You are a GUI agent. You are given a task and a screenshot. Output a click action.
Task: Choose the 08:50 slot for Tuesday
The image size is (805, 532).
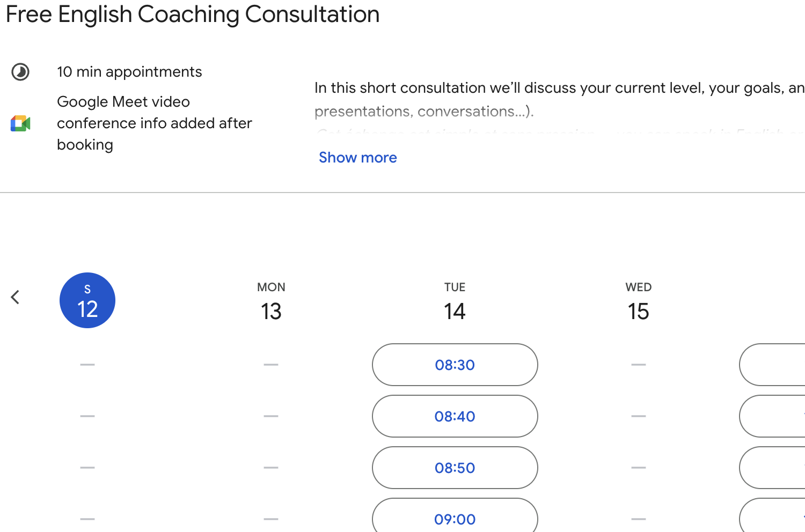(455, 468)
